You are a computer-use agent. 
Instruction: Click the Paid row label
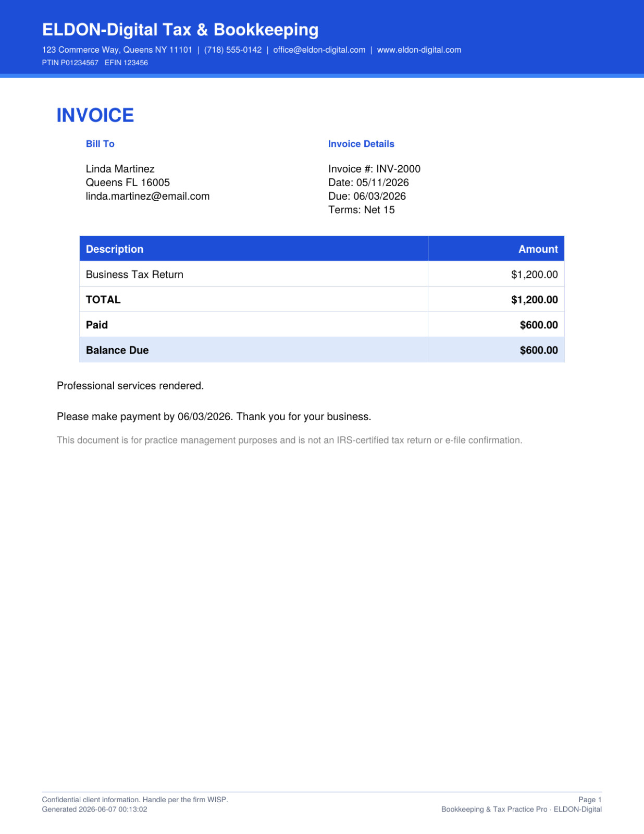tap(97, 325)
